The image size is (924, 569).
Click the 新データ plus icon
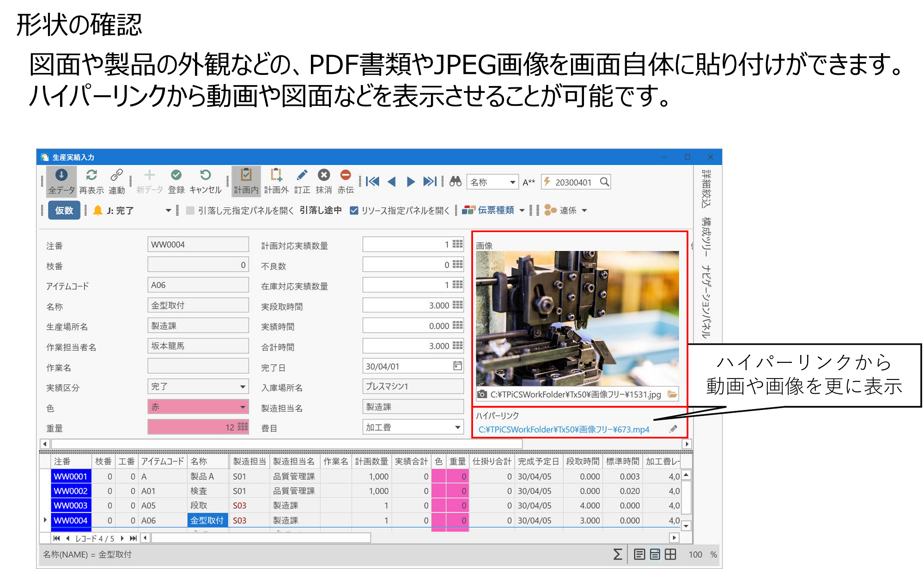point(149,175)
